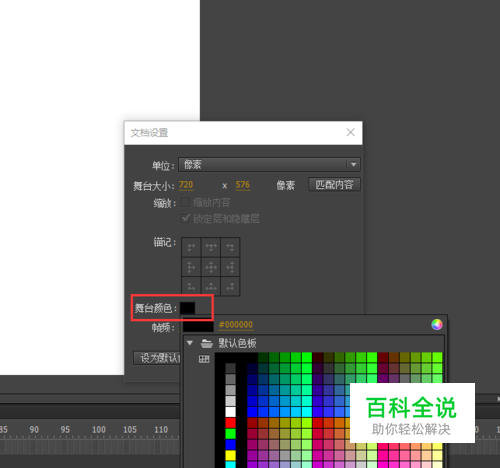Select the top-left anchor point
The width and height of the screenshot is (500, 468).
pyautogui.click(x=191, y=247)
